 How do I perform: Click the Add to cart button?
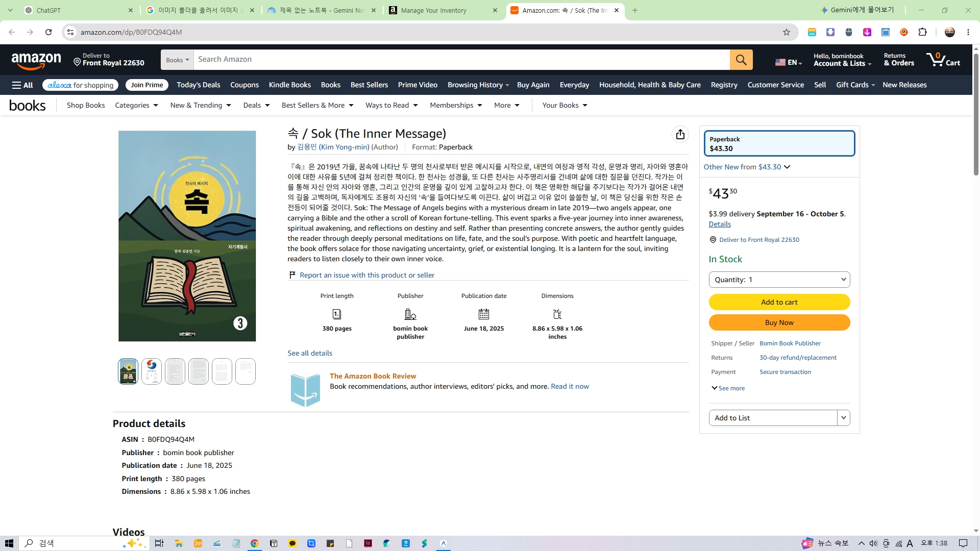(x=779, y=302)
